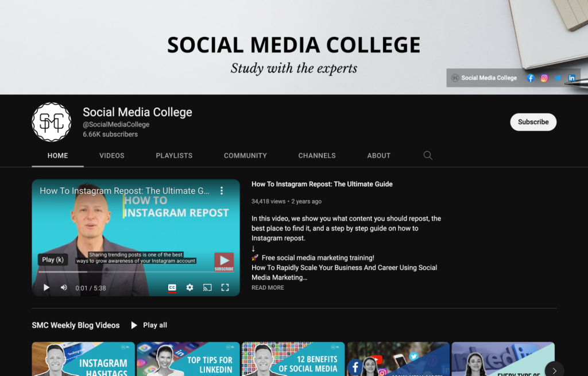
Task: Subscribe to Social Media College channel
Action: tap(533, 122)
